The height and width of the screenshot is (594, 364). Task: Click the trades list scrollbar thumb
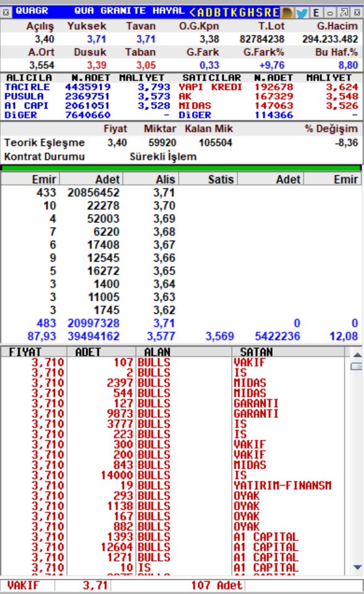357,366
